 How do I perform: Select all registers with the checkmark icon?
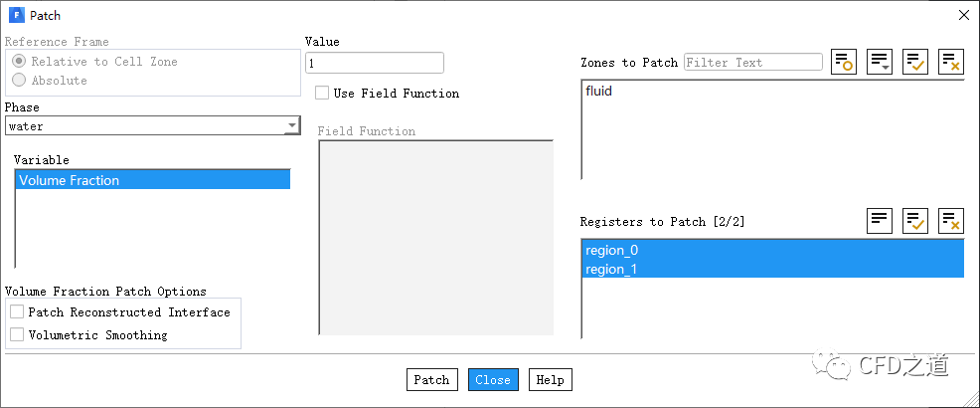[915, 221]
